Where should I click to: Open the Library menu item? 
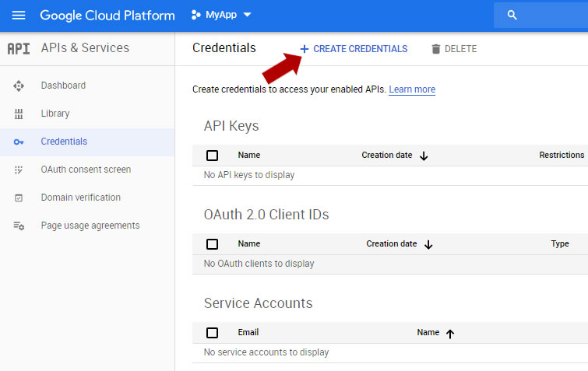(55, 114)
